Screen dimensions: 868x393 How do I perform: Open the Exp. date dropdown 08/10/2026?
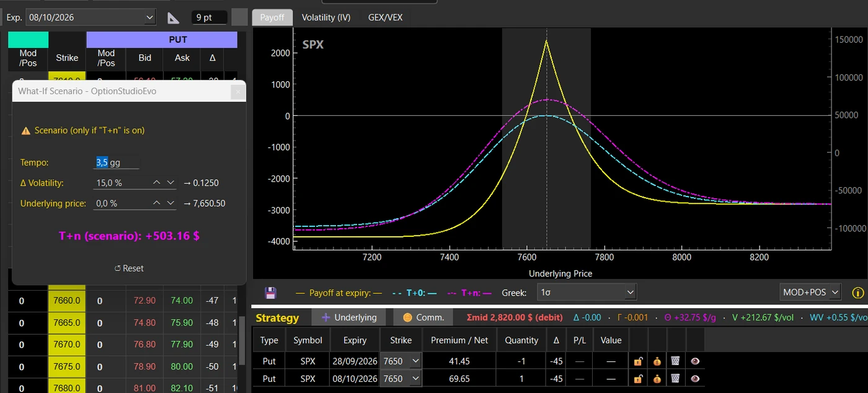[91, 17]
